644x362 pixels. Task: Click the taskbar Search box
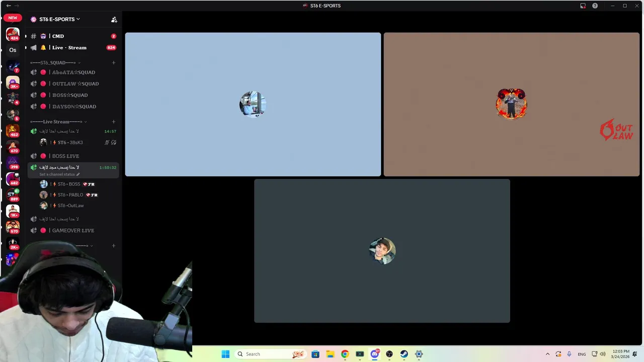tap(271, 354)
